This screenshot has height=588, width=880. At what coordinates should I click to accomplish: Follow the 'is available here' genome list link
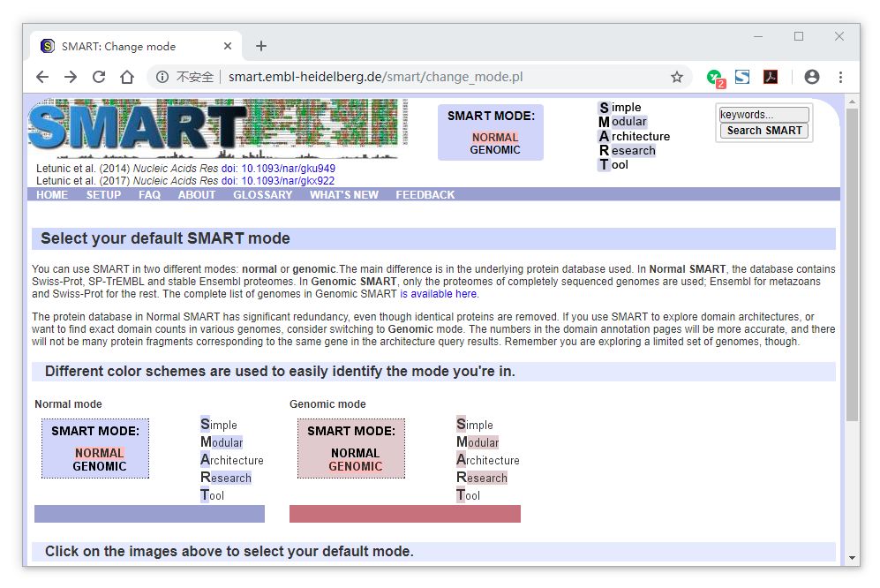[438, 294]
